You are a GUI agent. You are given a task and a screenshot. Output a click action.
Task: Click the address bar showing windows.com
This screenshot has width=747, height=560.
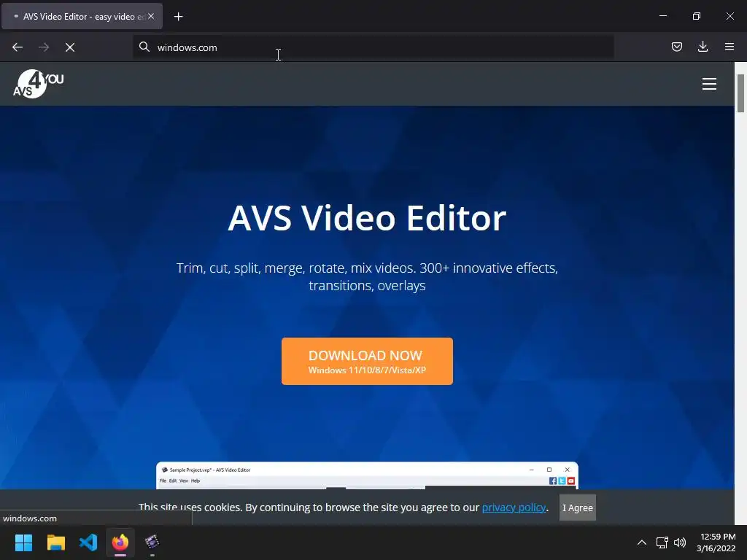(373, 47)
